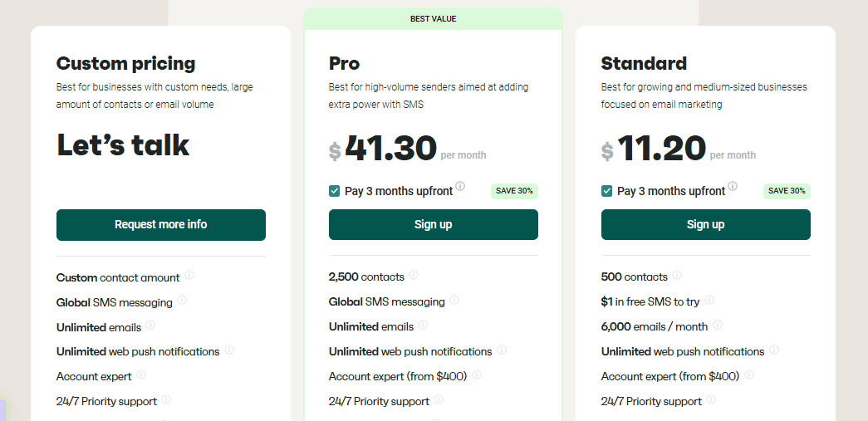Screen dimensions: 868x421
Task: Click 6,000 emails / month text
Action: pos(655,327)
